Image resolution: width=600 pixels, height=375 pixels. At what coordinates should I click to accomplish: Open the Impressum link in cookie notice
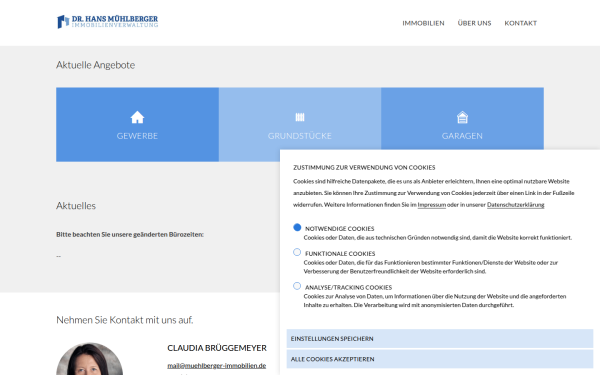coord(432,205)
